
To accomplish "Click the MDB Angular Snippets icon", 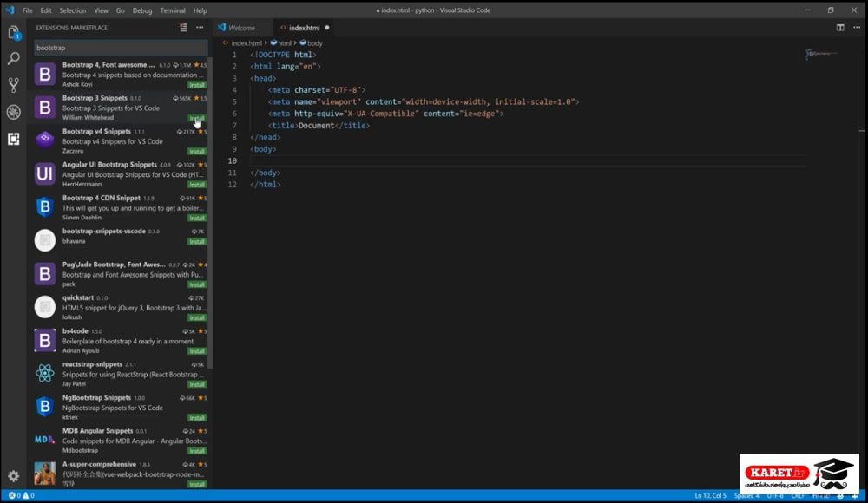I will tap(45, 440).
